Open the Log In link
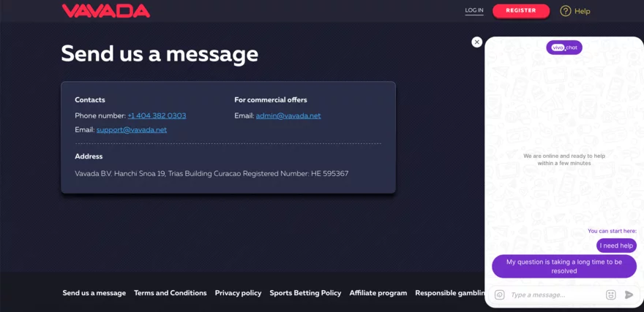The image size is (644, 312). (474, 11)
